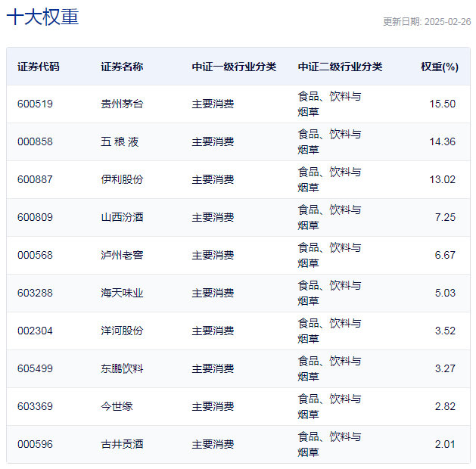Screen dimensions: 476x469
Task: Open the 东鹏饮料 security name
Action: coord(122,368)
